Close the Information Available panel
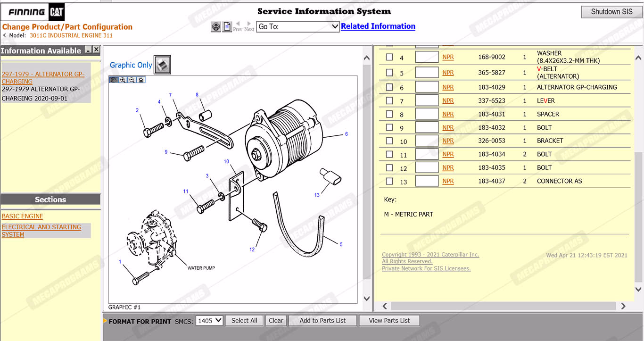This screenshot has height=341, width=644. (96, 50)
